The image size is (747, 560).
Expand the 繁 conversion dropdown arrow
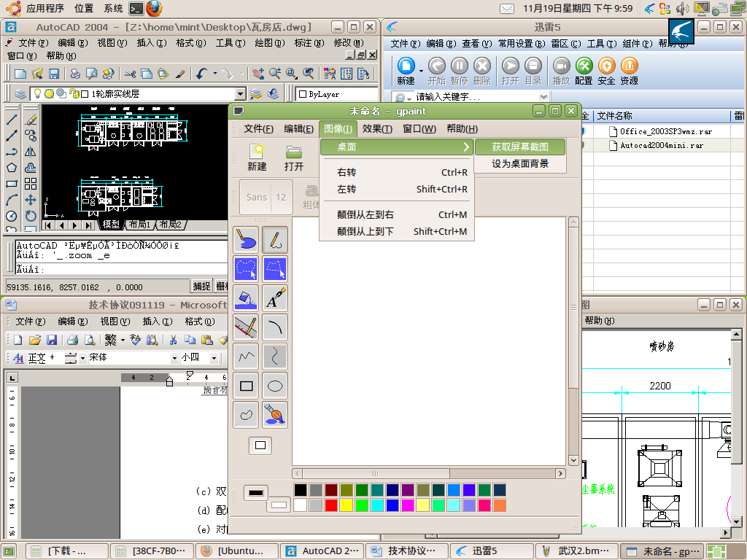(x=123, y=340)
